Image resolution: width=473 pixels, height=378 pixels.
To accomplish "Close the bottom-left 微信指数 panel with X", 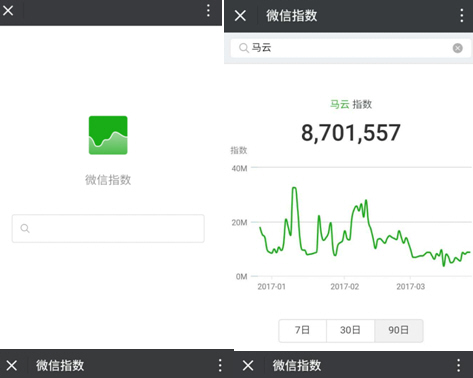I will [12, 365].
